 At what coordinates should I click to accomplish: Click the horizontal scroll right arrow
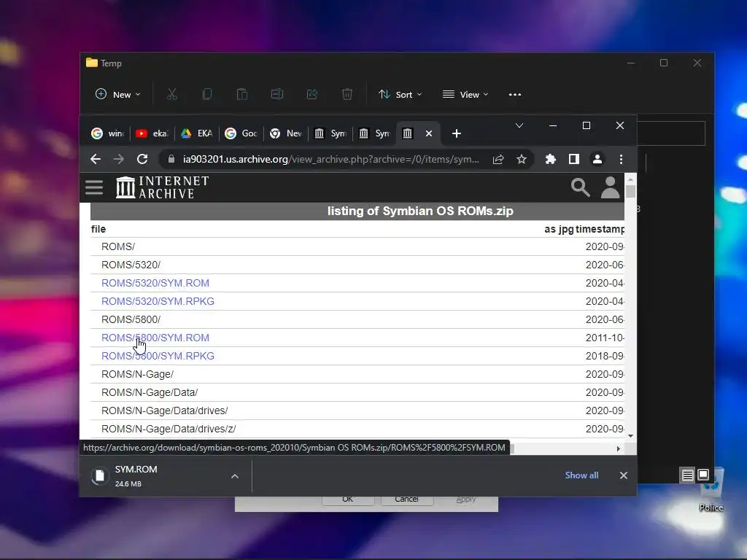click(x=619, y=448)
